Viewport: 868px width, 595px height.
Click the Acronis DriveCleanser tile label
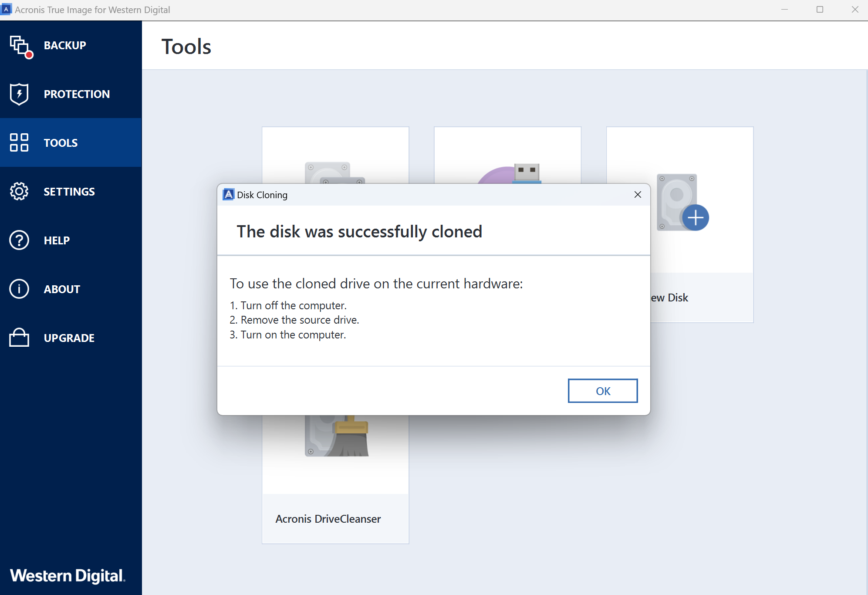(328, 519)
